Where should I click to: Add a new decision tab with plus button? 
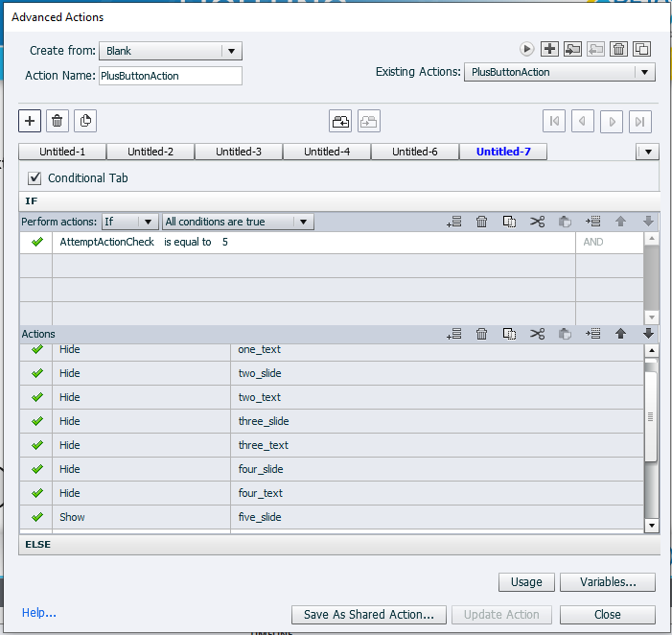coord(30,121)
